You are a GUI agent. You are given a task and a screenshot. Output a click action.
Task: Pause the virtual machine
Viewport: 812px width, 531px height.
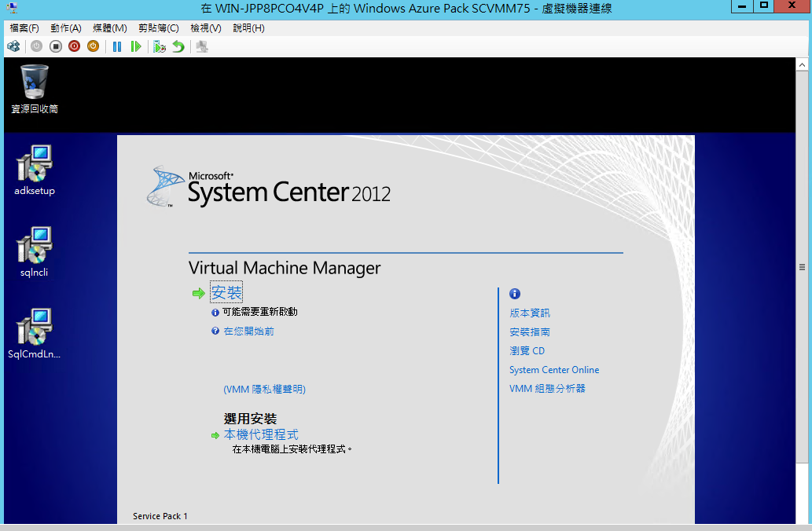click(117, 46)
